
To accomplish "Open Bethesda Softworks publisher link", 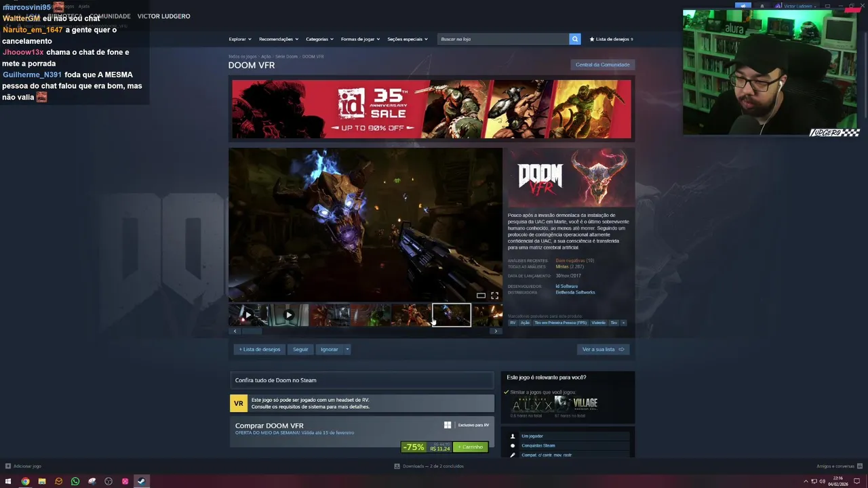I will click(x=575, y=293).
